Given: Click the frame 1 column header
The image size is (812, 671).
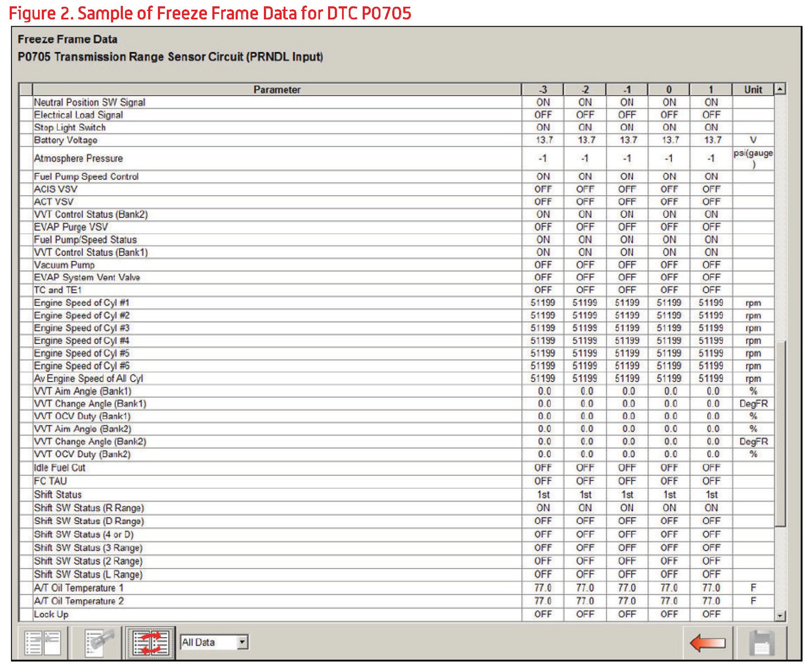Looking at the screenshot, I should tap(711, 89).
